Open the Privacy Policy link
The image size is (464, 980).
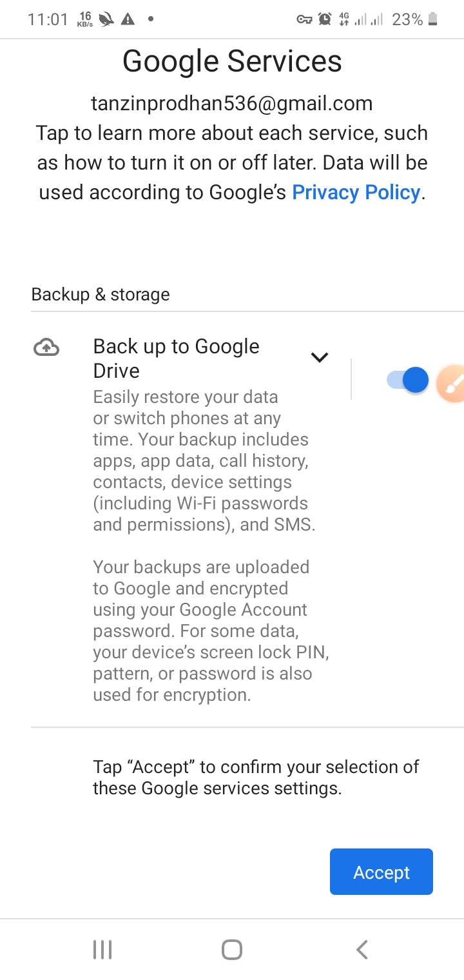pyautogui.click(x=356, y=192)
